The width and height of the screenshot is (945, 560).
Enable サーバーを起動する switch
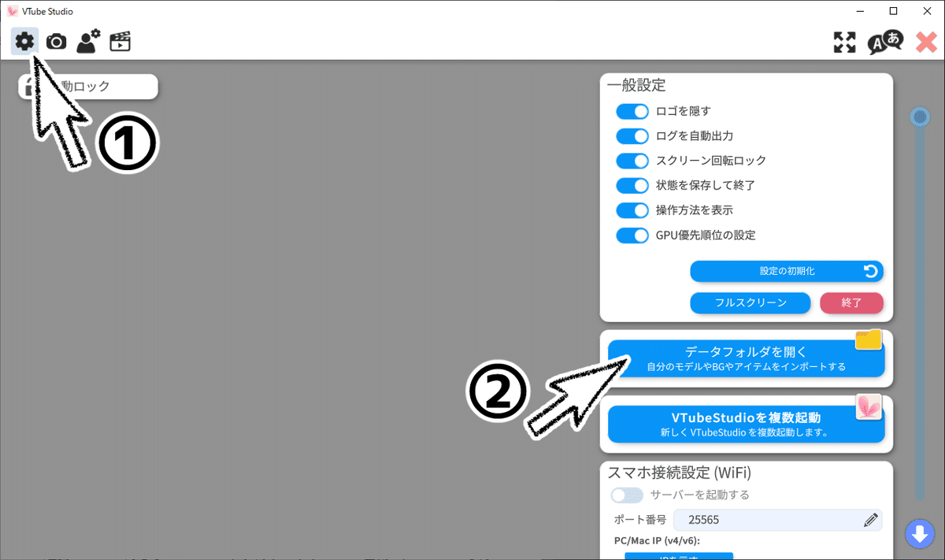[627, 495]
